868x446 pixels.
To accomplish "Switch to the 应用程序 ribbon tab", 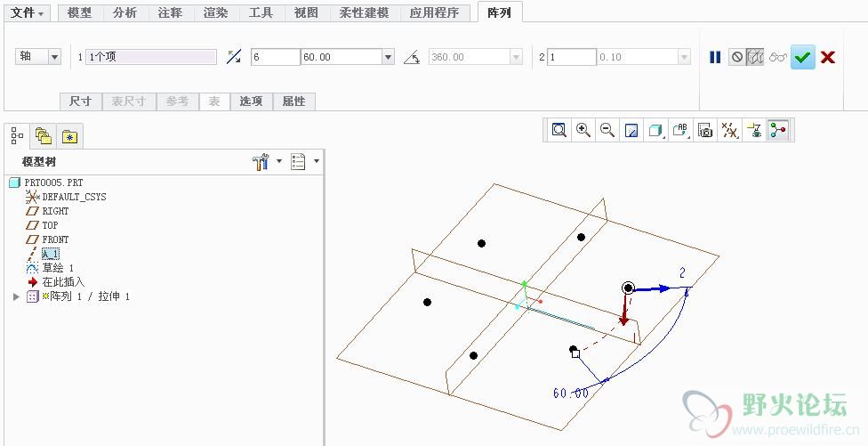I will click(x=435, y=12).
